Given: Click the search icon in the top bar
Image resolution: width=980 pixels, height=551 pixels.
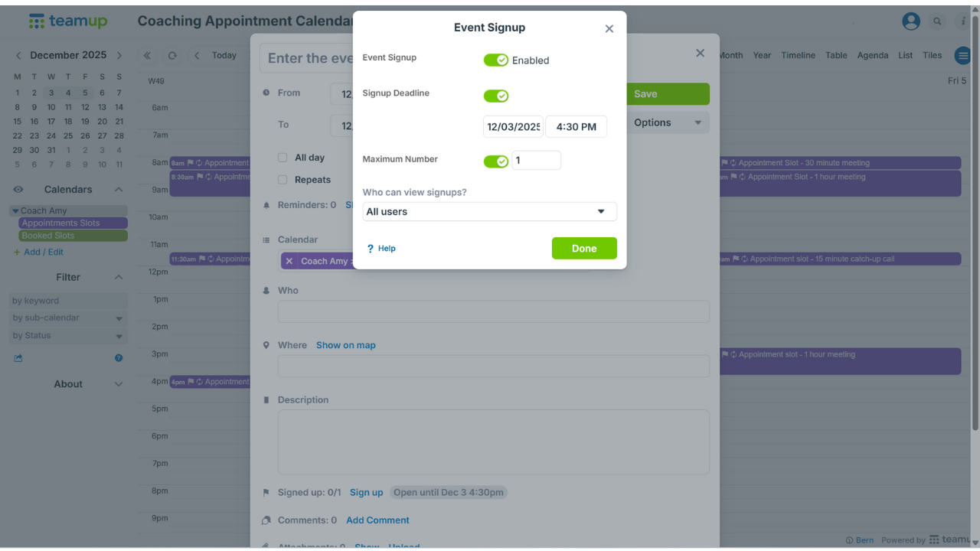Looking at the screenshot, I should (937, 21).
